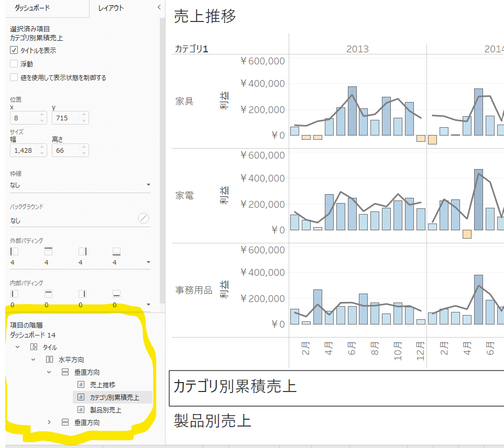Click the 水平方向 container icon

click(49, 360)
